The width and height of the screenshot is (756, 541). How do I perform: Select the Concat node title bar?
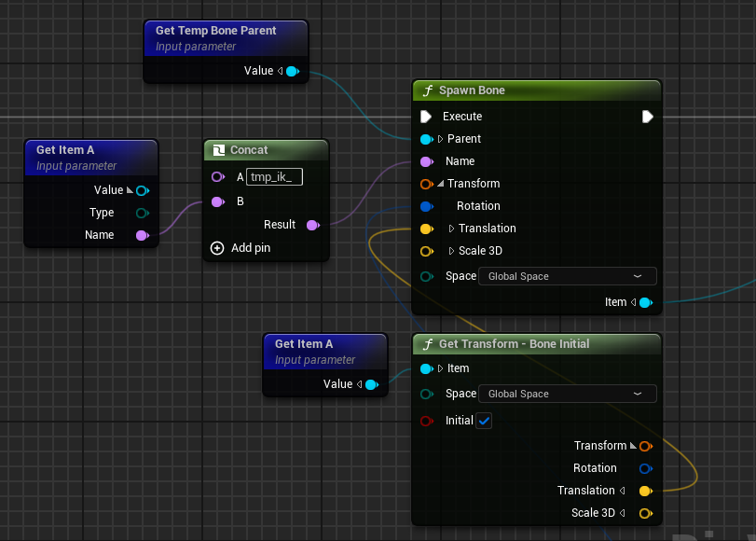267,150
